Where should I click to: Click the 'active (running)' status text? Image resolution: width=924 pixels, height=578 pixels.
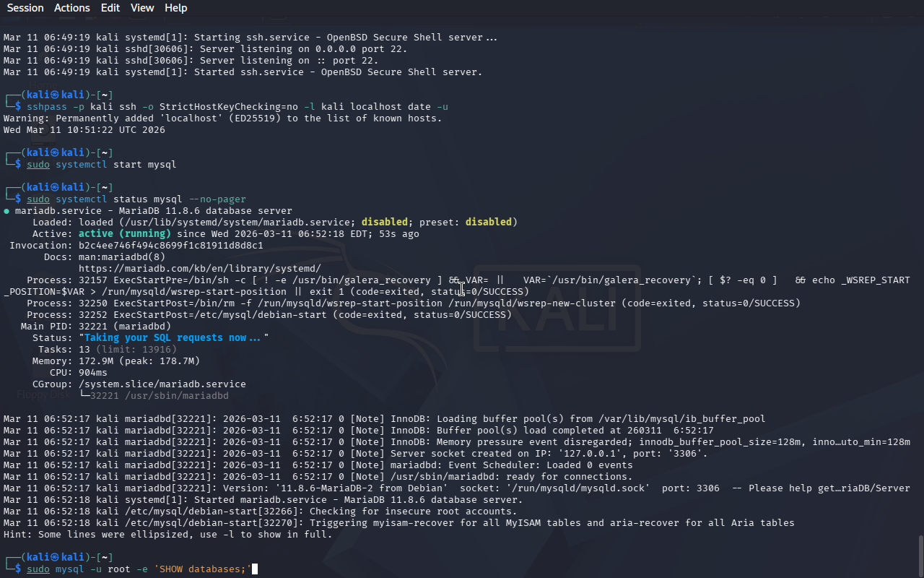click(x=124, y=234)
